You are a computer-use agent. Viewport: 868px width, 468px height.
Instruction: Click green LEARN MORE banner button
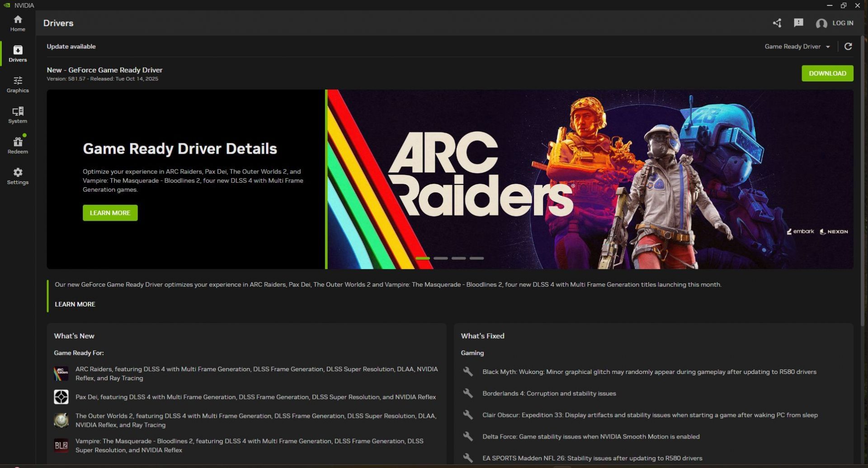(110, 213)
